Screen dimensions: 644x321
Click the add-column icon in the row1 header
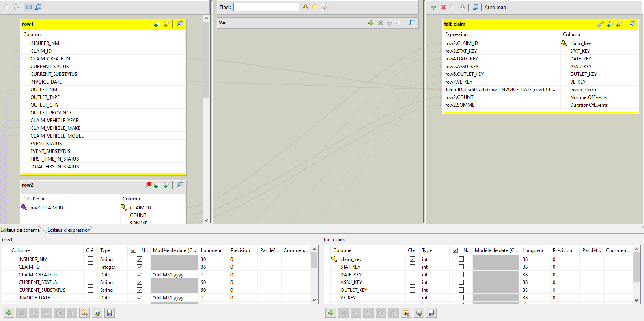tap(157, 24)
